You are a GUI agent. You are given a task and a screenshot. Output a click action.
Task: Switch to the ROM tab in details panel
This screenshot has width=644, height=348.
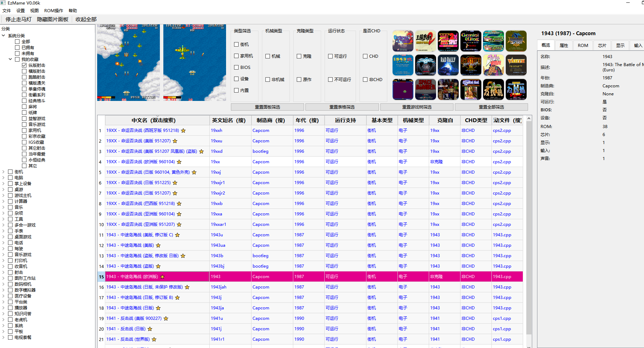click(x=583, y=45)
